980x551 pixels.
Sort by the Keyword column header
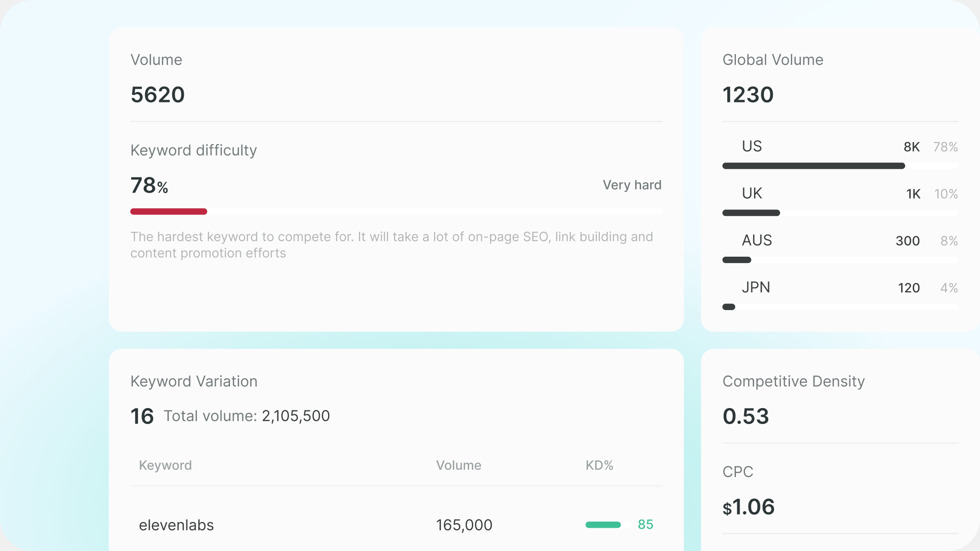pos(165,465)
